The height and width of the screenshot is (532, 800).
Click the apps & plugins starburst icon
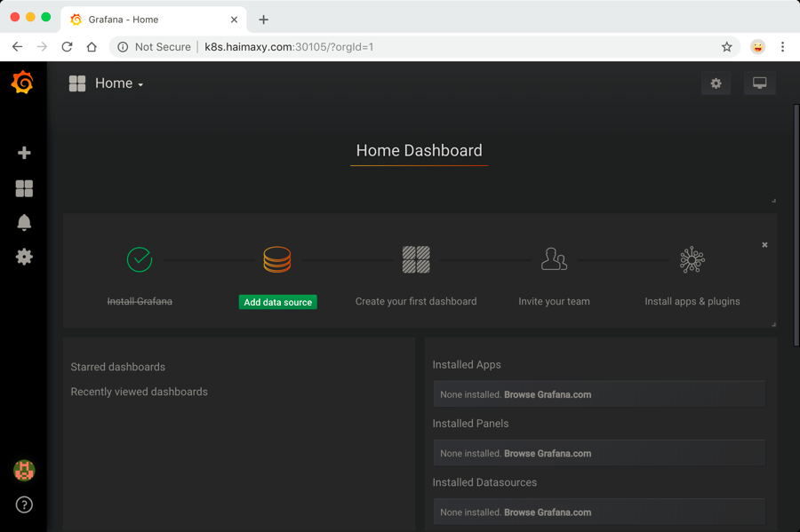692,259
